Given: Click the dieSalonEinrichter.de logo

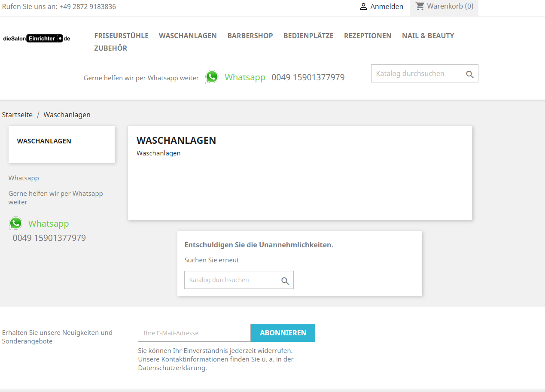Looking at the screenshot, I should [37, 39].
